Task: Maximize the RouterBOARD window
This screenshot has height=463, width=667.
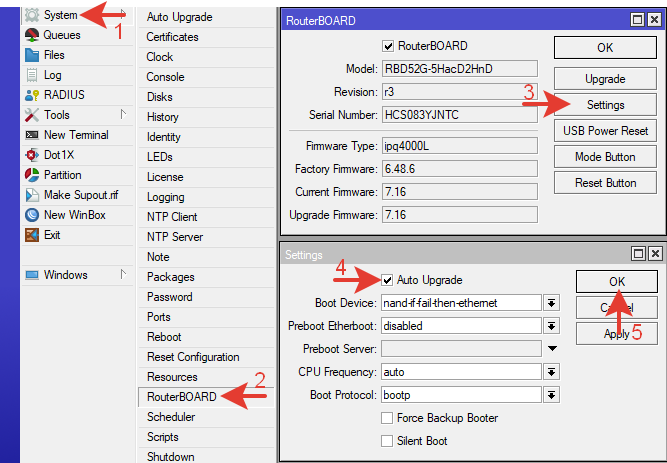Action: 637,20
